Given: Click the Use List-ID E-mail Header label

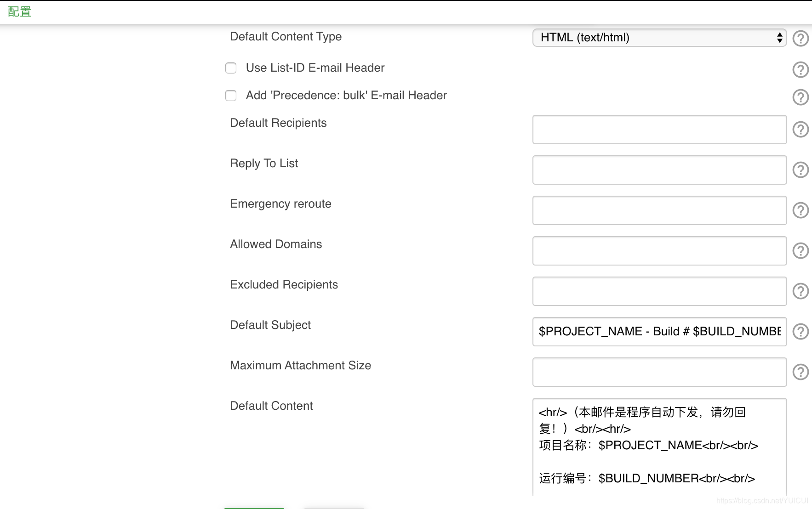Looking at the screenshot, I should (315, 68).
